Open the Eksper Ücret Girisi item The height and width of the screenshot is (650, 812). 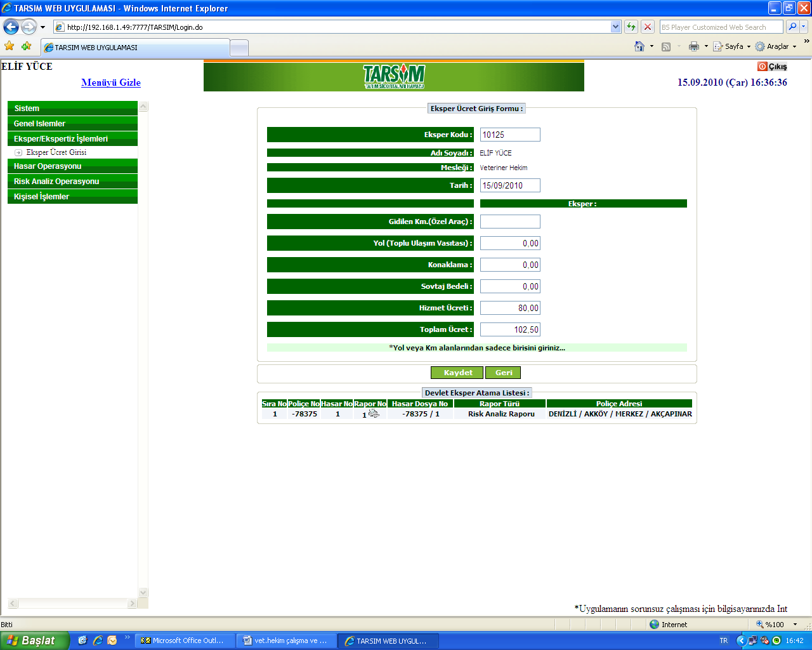pyautogui.click(x=56, y=152)
